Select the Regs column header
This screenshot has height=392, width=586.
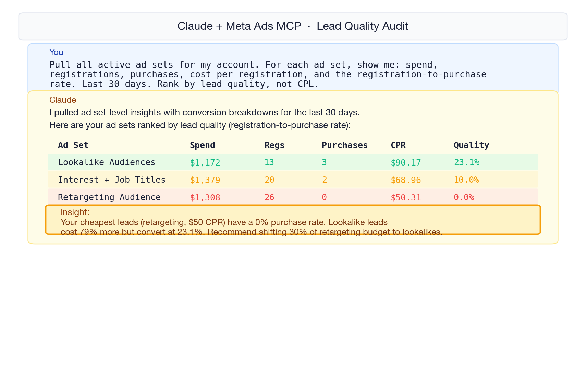pos(274,145)
